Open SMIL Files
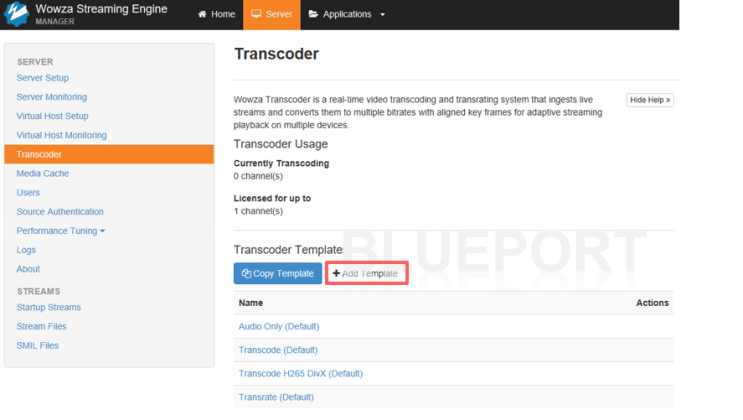 coord(37,346)
